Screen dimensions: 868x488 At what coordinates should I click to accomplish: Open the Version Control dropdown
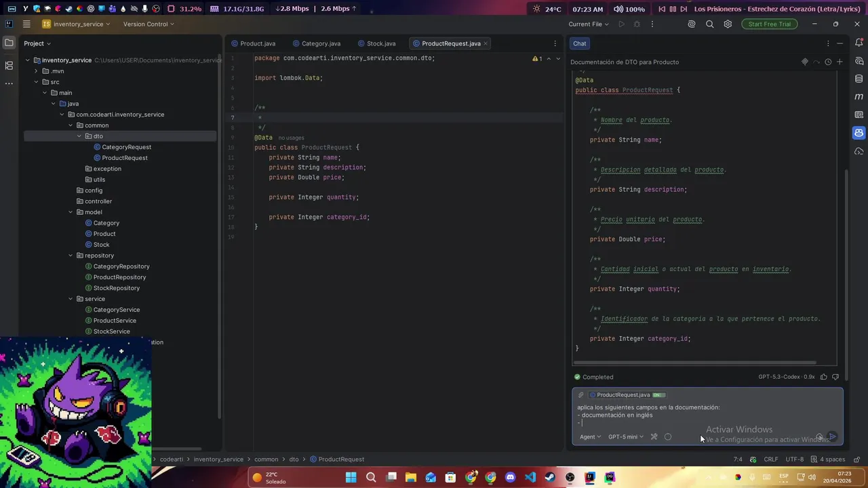[x=149, y=24]
